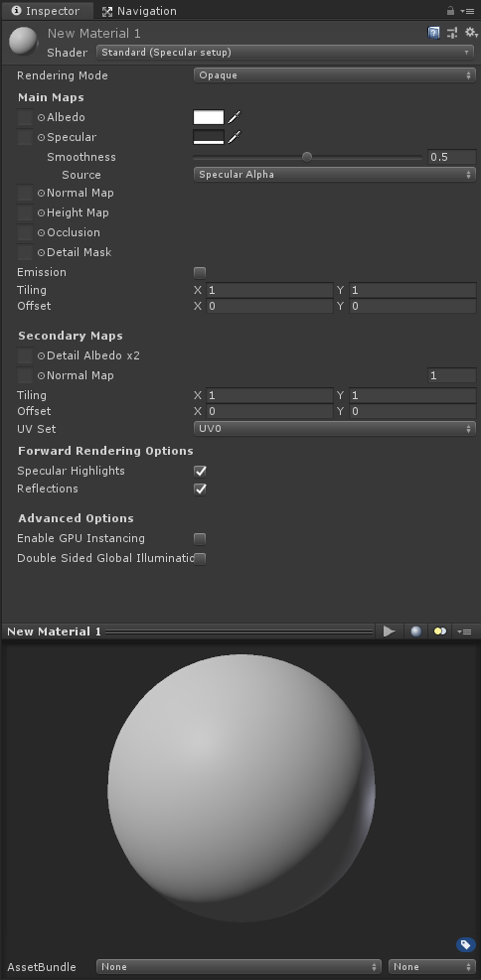Click the Detail Albedo x2 texture slot

click(25, 355)
